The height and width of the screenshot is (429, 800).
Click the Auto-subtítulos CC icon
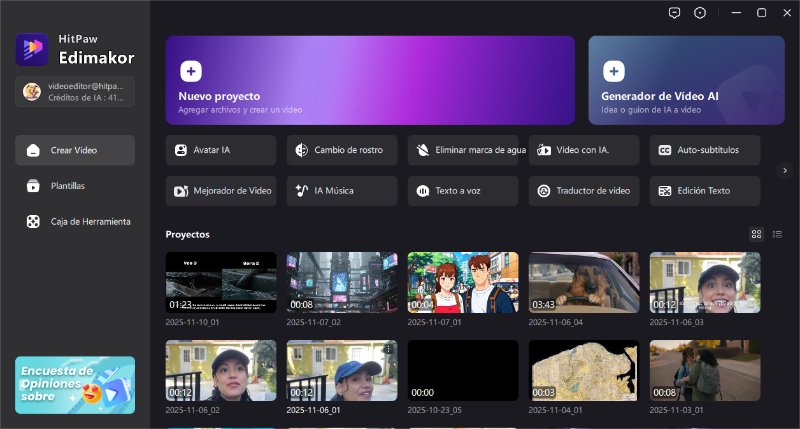(665, 150)
